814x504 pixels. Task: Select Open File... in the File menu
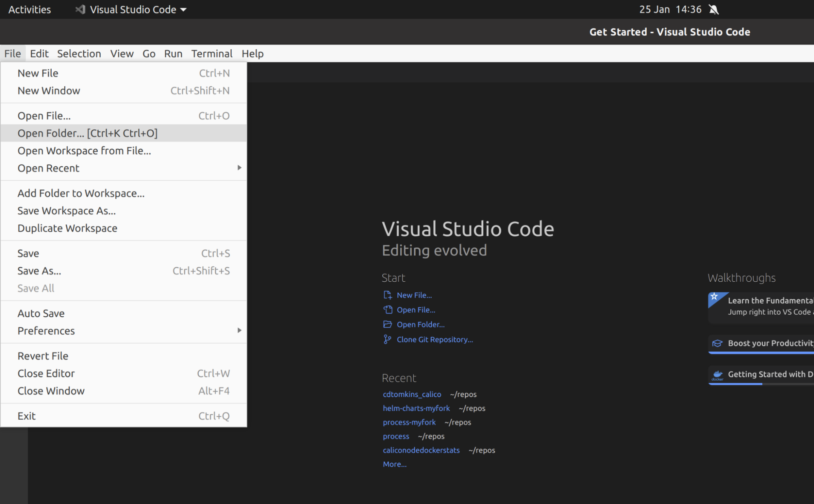point(123,116)
